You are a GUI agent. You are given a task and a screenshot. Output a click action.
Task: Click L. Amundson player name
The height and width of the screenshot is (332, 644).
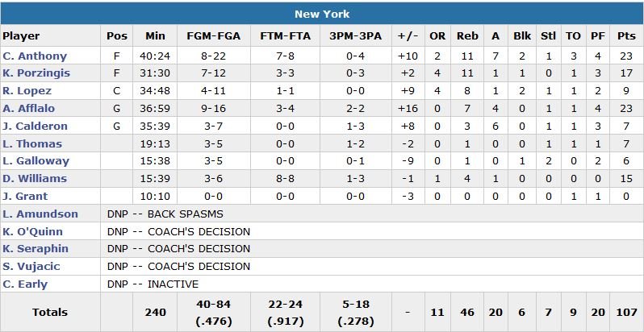40,214
